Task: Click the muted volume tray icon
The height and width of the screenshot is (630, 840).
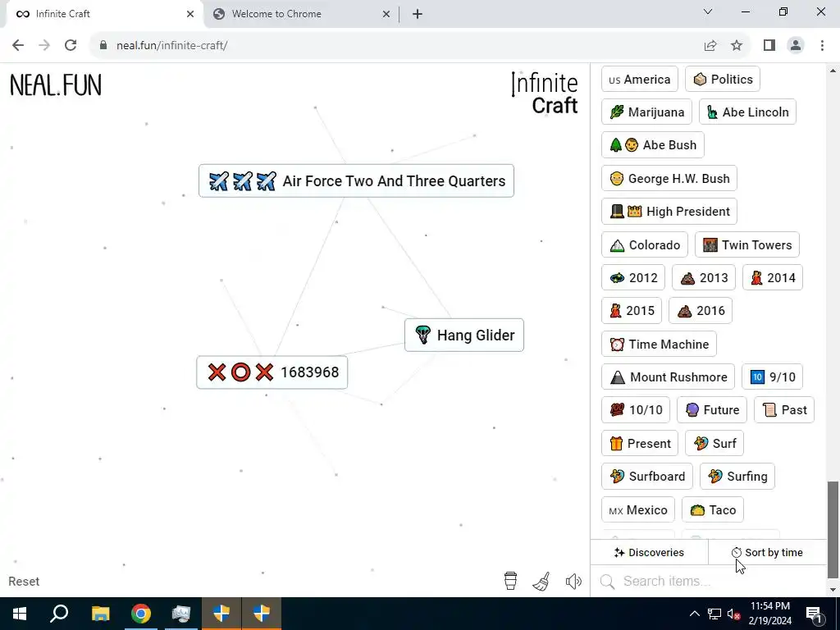Action: coord(733,614)
